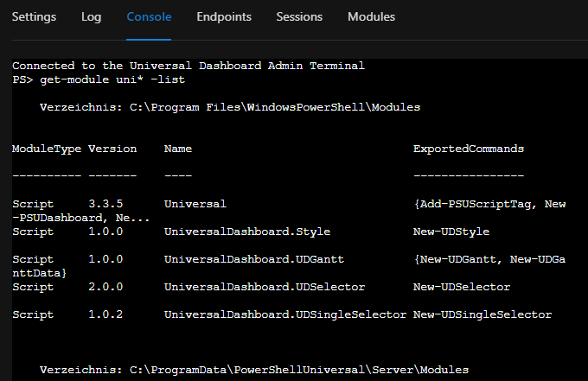Click version 2.0.0 in the UDSelector row
The image size is (588, 381).
(105, 287)
